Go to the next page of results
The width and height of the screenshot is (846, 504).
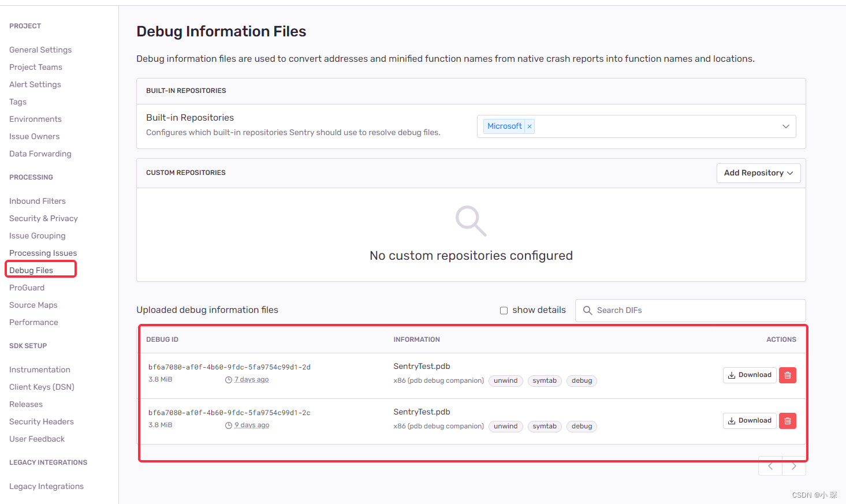click(x=794, y=466)
